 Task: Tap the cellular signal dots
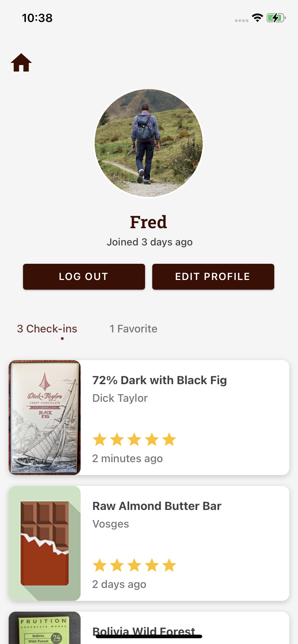pos(241,20)
